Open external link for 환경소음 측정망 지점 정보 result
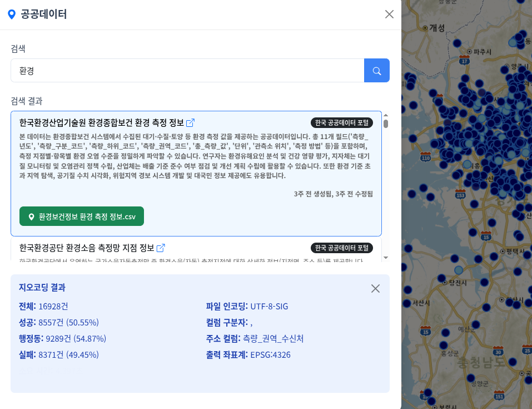 tap(161, 248)
